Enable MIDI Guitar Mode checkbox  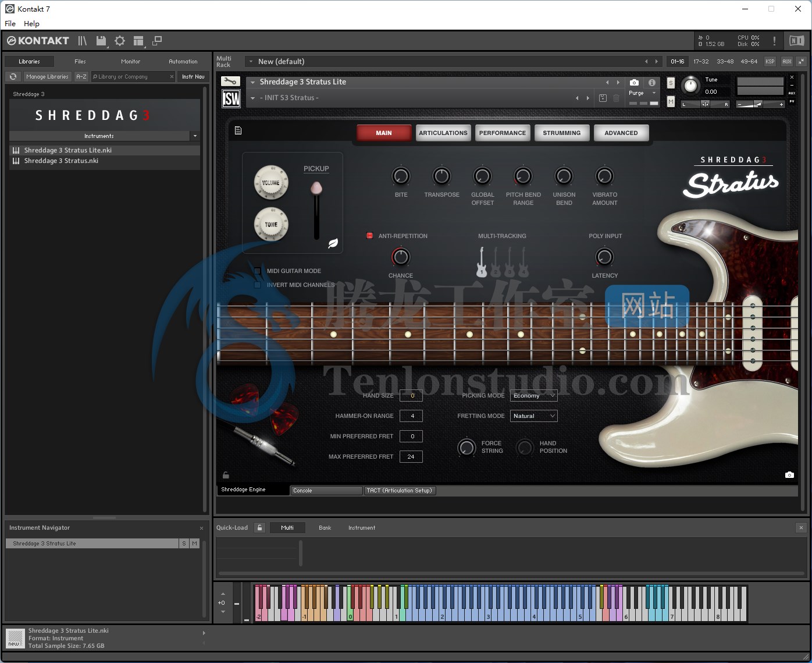(257, 271)
